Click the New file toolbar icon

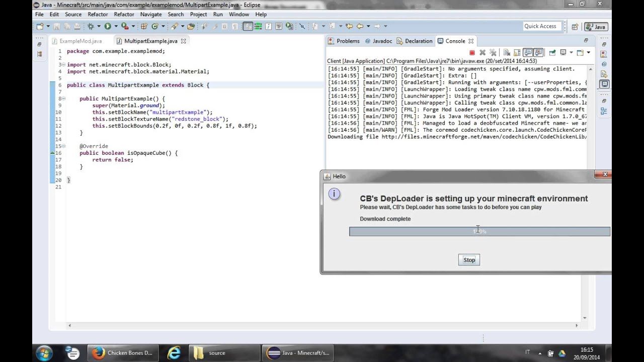point(39,26)
